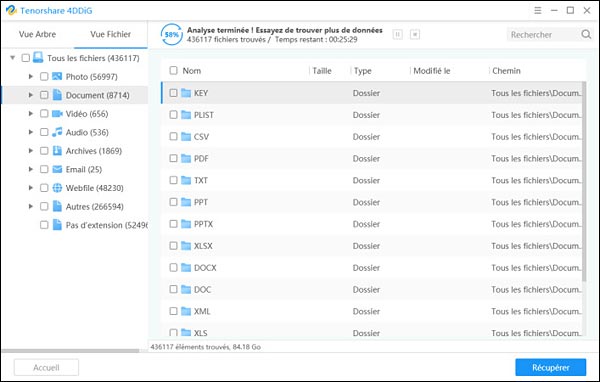This screenshot has width=600, height=382.
Task: Click the file list vertical scrollbar
Action: click(584, 181)
